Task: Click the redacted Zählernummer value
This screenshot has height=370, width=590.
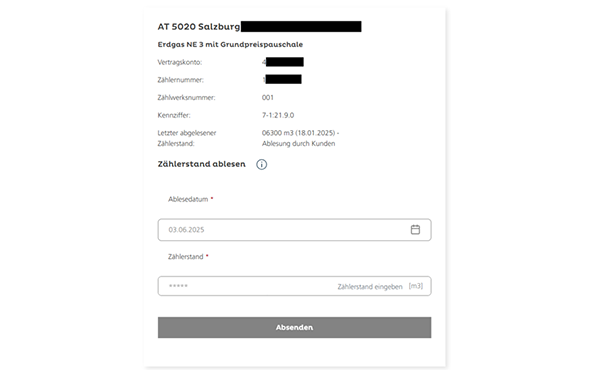Action: coord(282,79)
